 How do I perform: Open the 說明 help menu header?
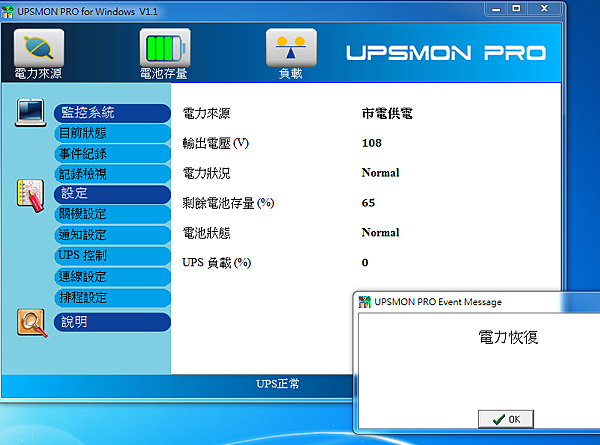[x=112, y=322]
